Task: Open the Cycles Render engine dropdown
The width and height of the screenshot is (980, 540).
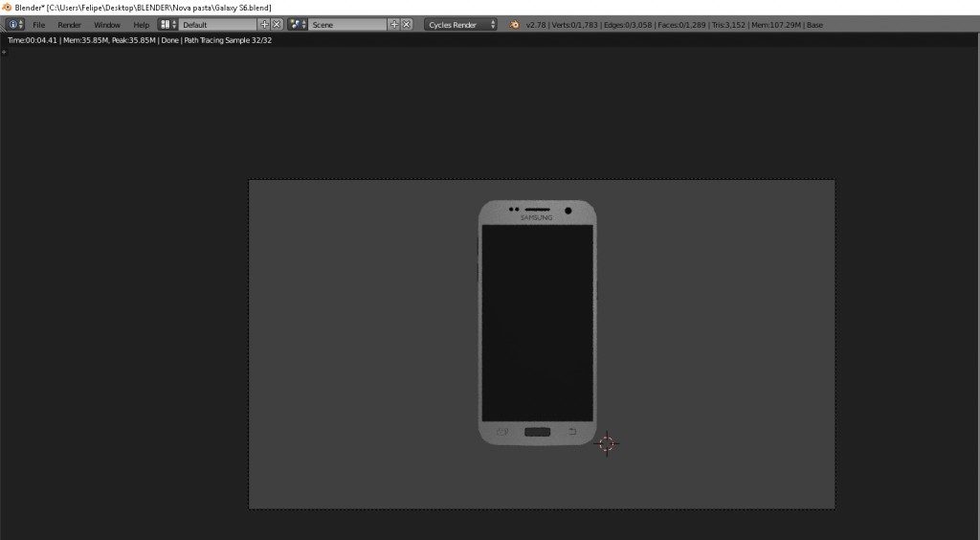Action: (460, 24)
